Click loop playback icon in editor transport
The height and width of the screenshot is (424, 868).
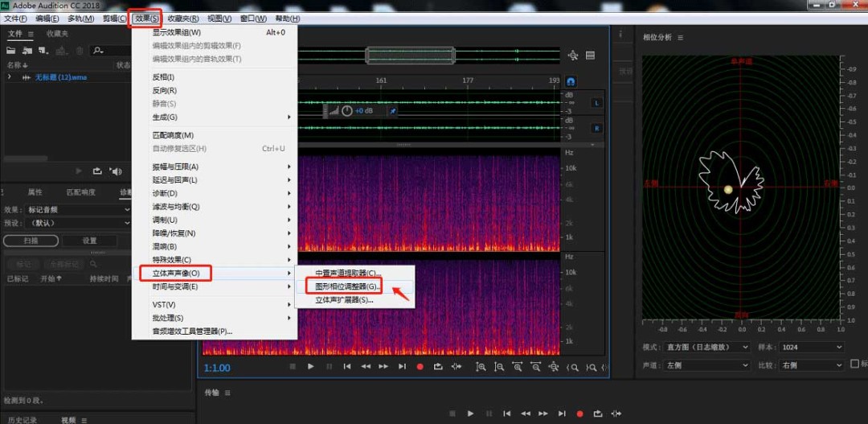click(x=438, y=367)
